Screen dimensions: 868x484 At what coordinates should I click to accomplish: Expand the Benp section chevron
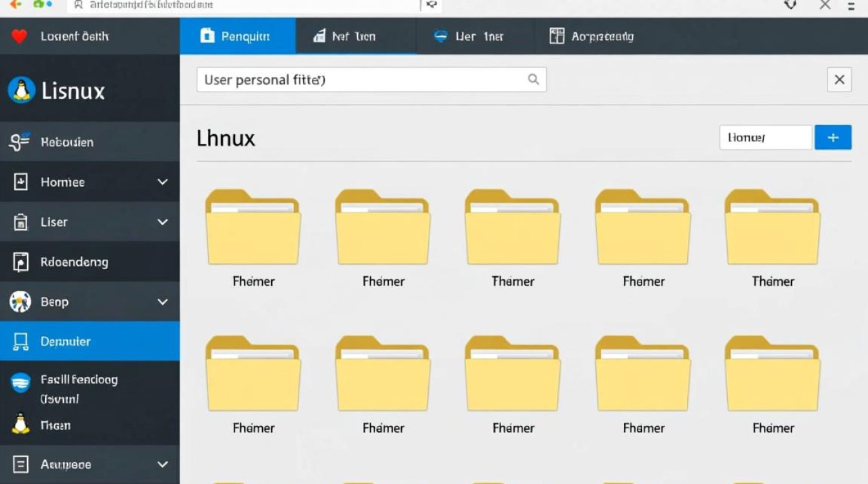click(163, 301)
